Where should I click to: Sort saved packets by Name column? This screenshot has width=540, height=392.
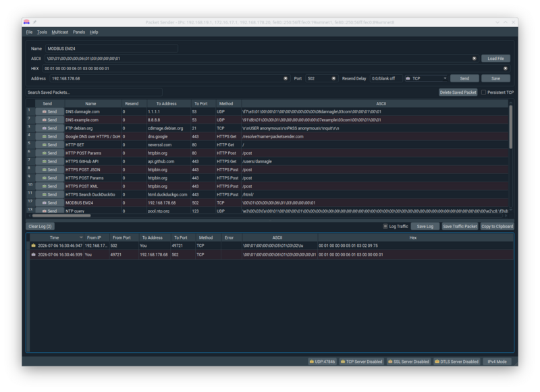point(90,104)
